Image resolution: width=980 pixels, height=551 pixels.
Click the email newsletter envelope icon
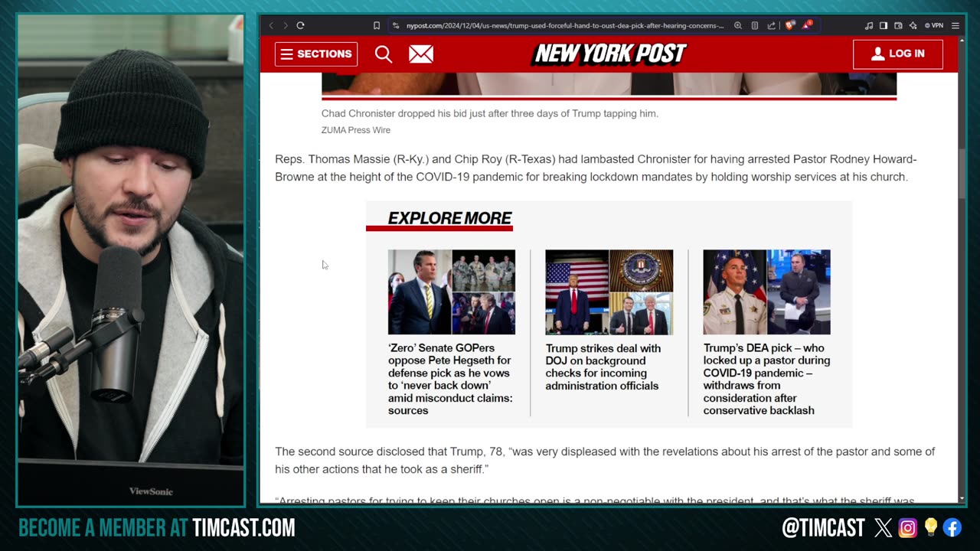click(x=421, y=54)
